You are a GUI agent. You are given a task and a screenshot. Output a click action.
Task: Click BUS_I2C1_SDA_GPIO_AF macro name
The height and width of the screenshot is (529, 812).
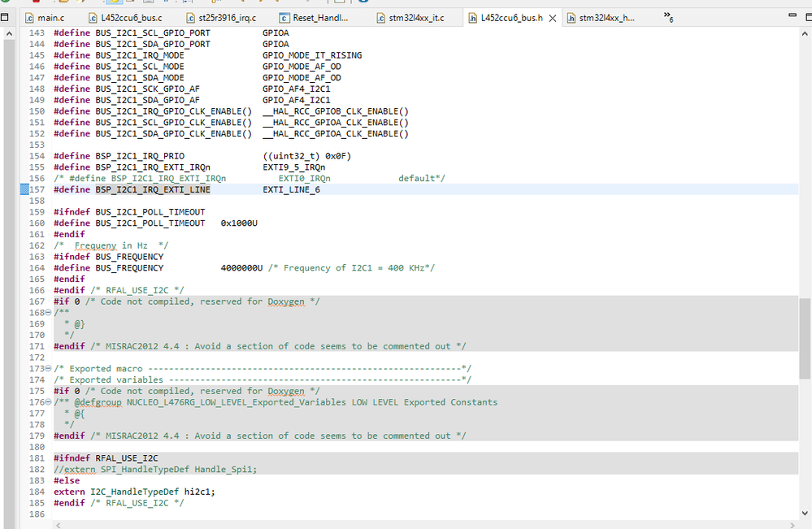pos(148,100)
